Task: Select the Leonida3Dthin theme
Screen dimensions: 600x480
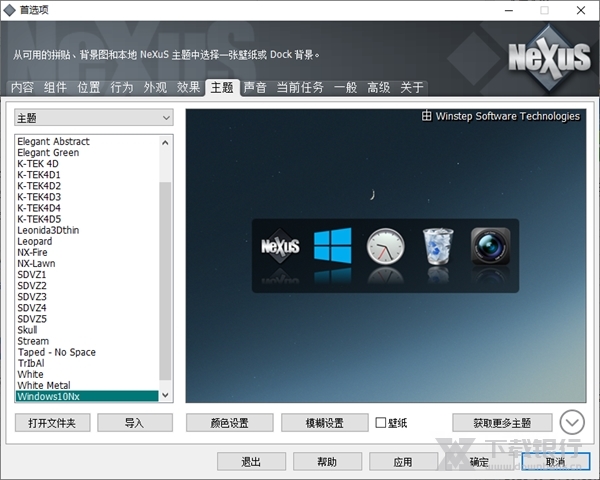Action: (87, 230)
